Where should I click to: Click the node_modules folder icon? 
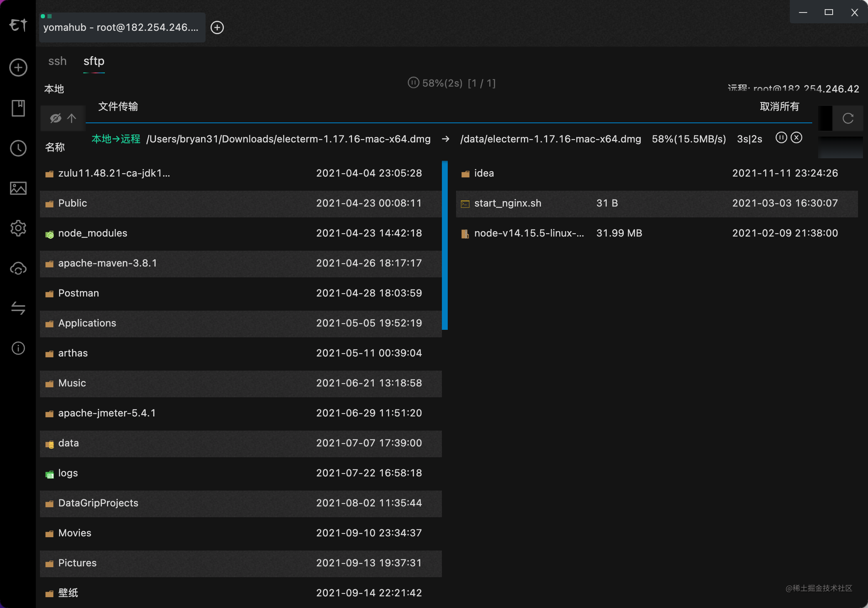[x=50, y=234]
